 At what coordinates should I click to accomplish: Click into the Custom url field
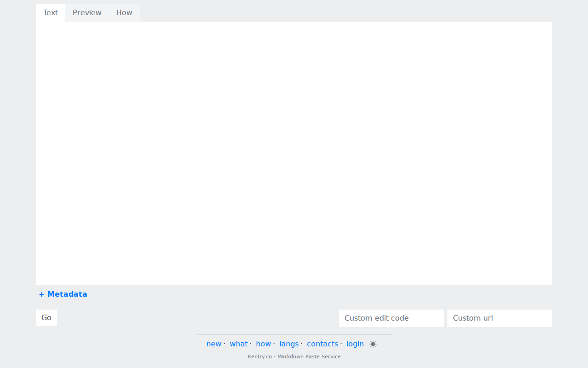point(499,318)
